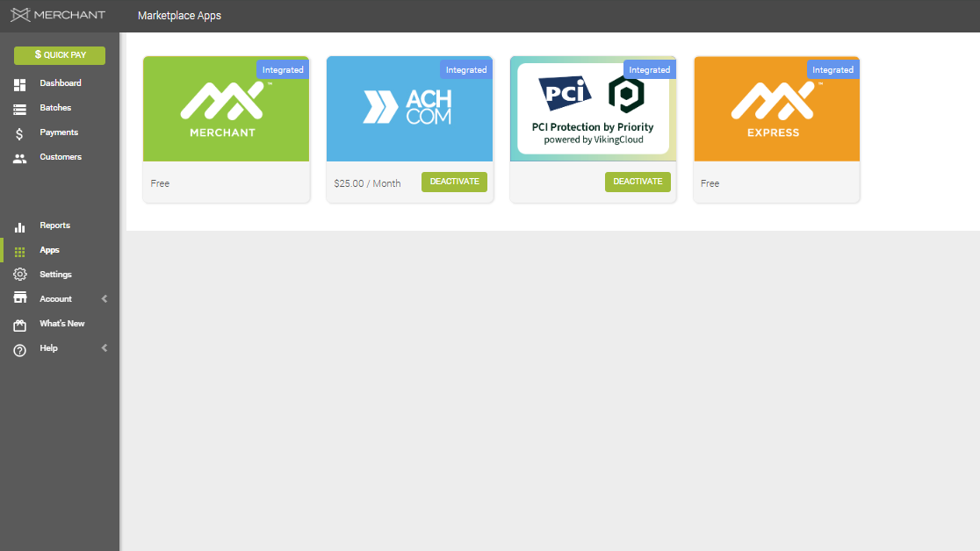The image size is (980, 551).
Task: Expand the Help submenu chevron
Action: 104,348
